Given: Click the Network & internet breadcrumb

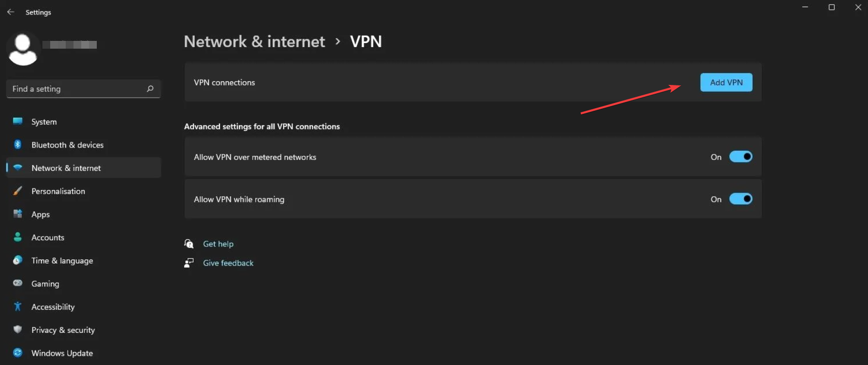Looking at the screenshot, I should click(254, 41).
